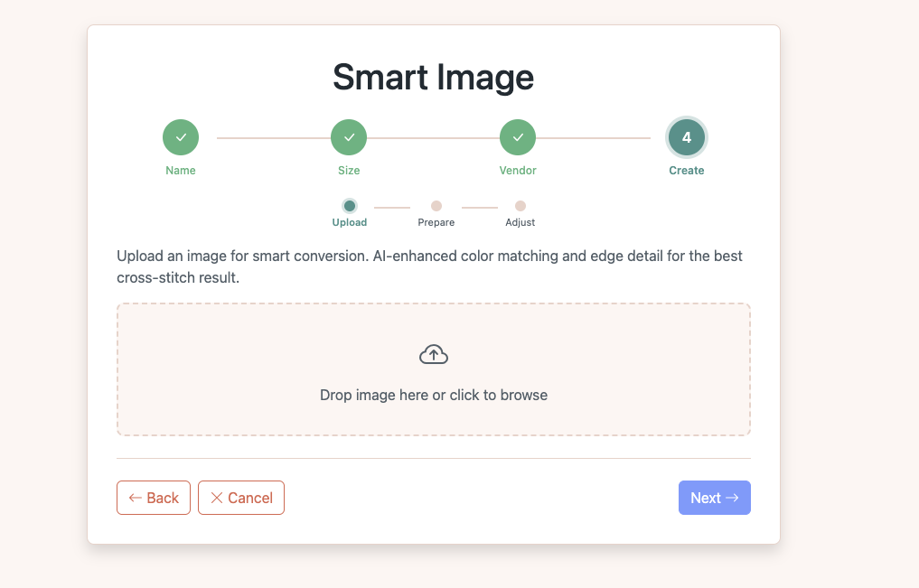Select the Create step circle numbered 4
This screenshot has height=588, width=919.
(686, 136)
